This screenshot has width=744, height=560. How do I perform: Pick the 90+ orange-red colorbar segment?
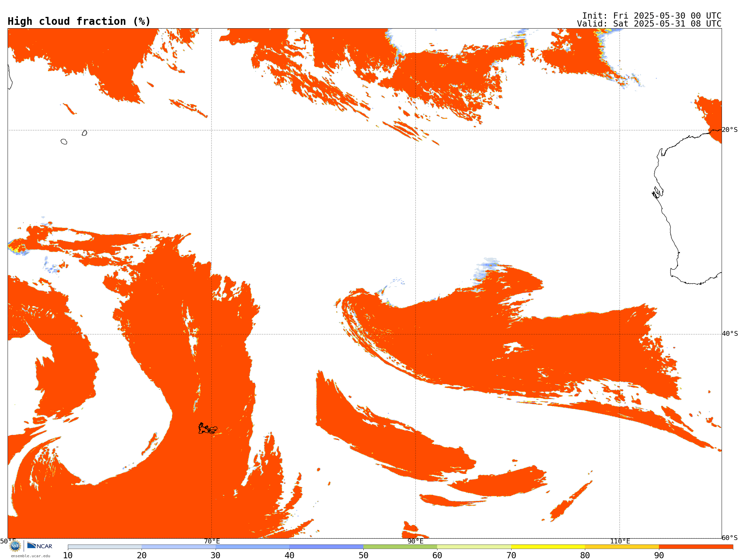[696, 547]
